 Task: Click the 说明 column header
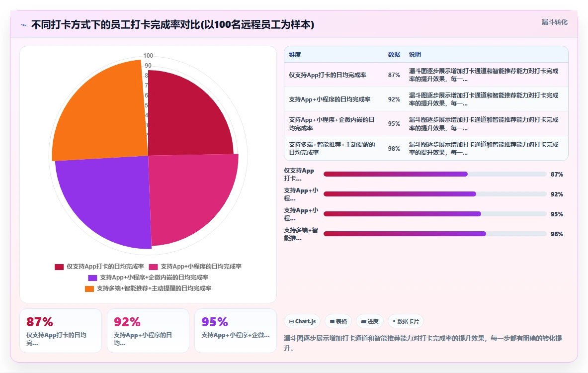[x=415, y=54]
